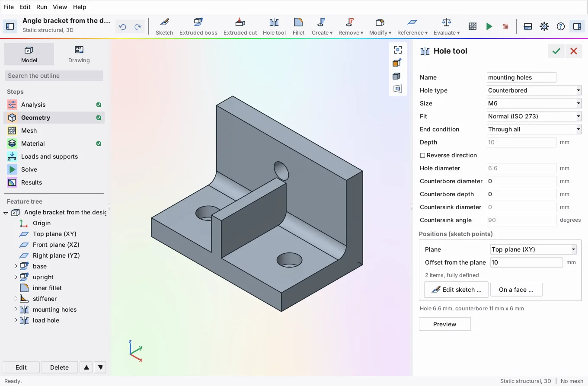Expand the mounting holes feature node
This screenshot has height=386, width=588.
16,309
